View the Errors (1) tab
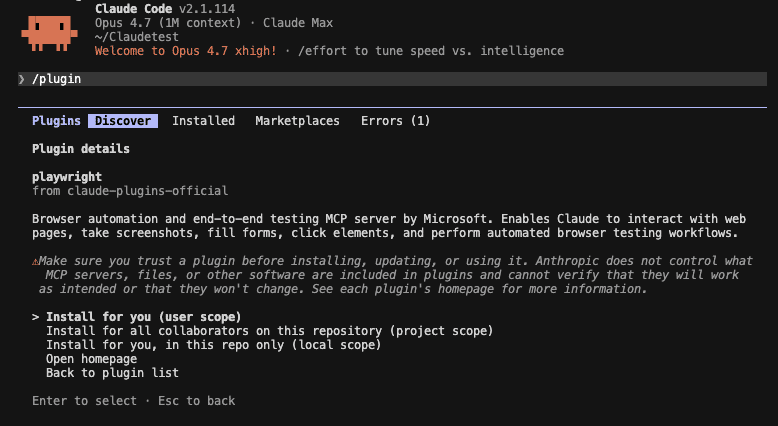The image size is (778, 426). (x=395, y=121)
